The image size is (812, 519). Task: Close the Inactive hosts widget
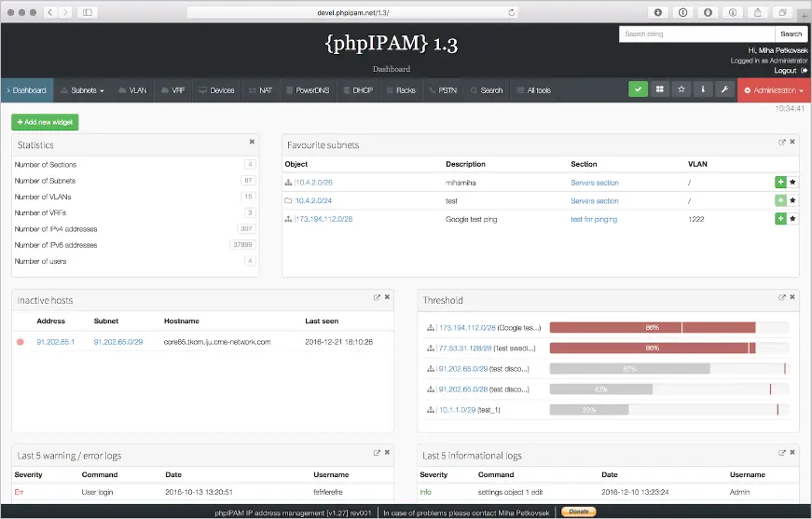(x=388, y=296)
